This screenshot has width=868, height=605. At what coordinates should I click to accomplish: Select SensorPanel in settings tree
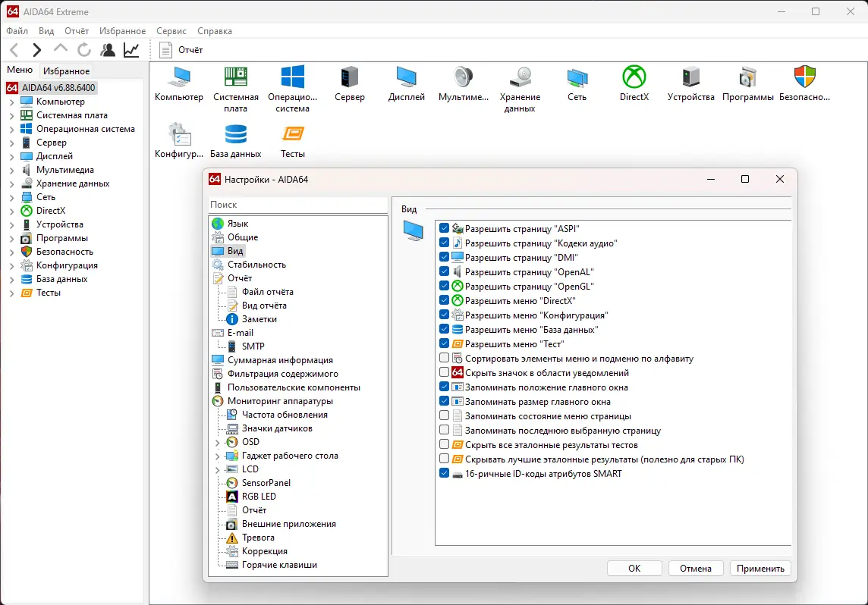266,483
